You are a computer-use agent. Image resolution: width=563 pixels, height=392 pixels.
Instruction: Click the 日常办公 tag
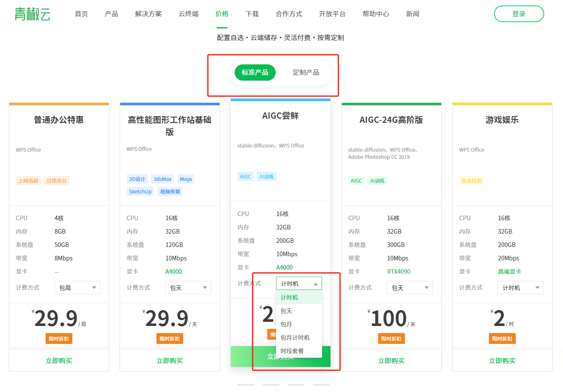pos(57,181)
